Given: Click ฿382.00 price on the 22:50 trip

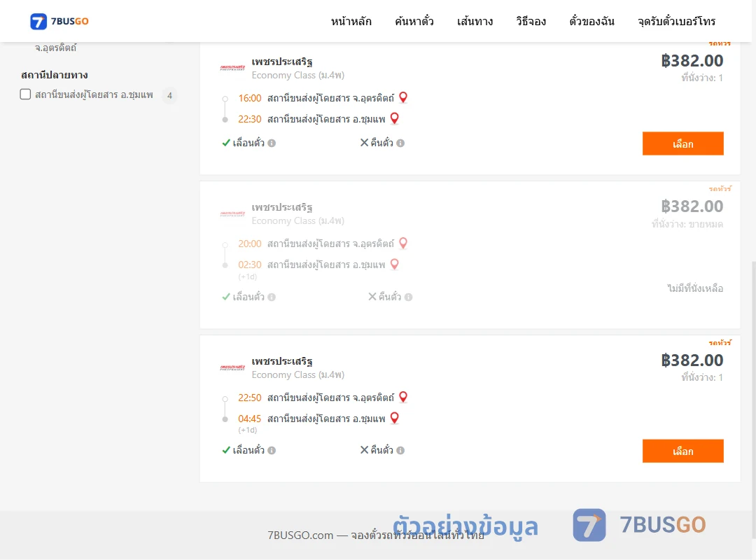Looking at the screenshot, I should (692, 360).
